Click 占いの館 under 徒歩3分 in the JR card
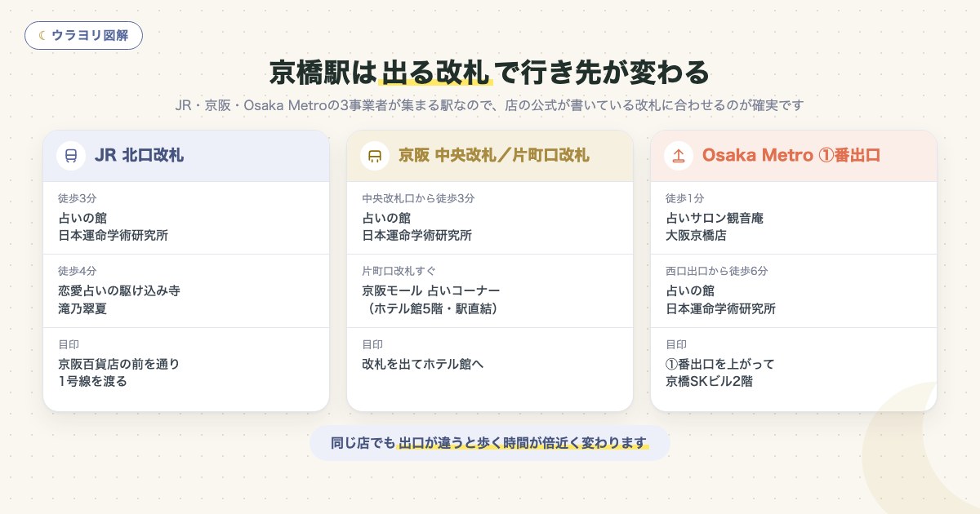Image resolution: width=980 pixels, height=514 pixels. point(82,218)
